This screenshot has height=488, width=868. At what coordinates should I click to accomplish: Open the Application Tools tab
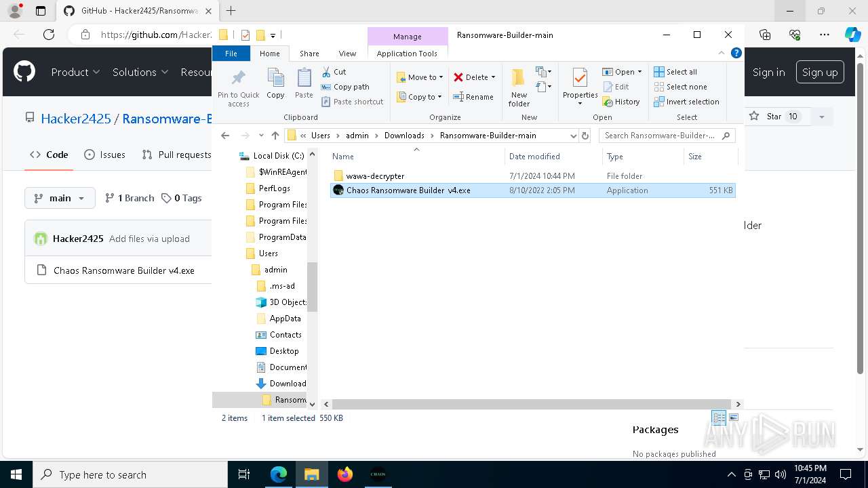point(407,54)
